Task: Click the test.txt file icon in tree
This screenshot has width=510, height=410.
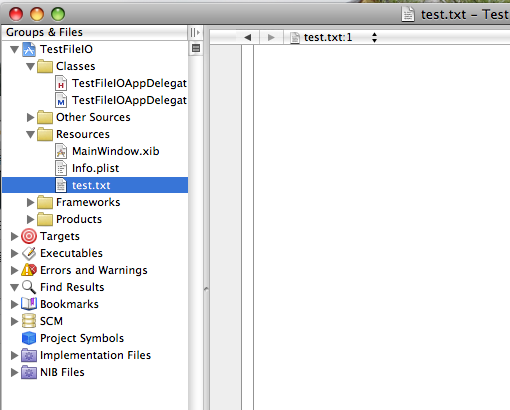Action: point(61,185)
